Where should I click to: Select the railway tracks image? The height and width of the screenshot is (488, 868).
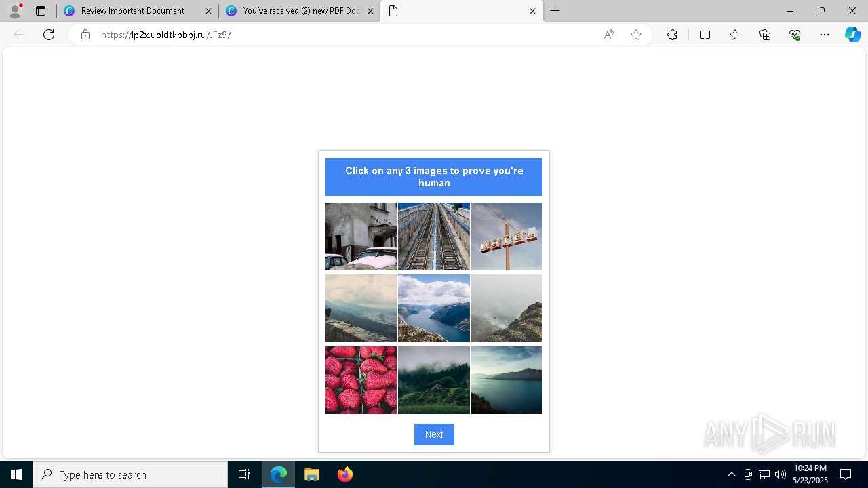click(x=434, y=237)
